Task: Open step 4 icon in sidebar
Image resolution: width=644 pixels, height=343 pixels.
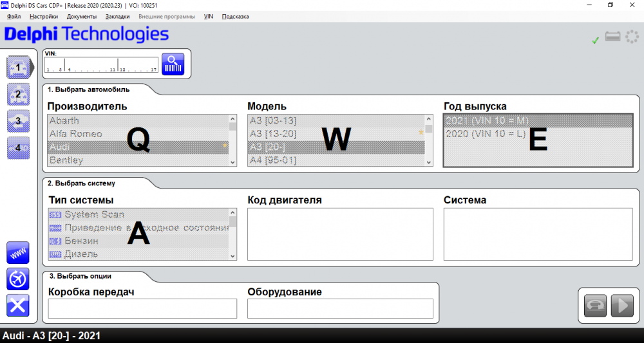Action: (x=18, y=148)
